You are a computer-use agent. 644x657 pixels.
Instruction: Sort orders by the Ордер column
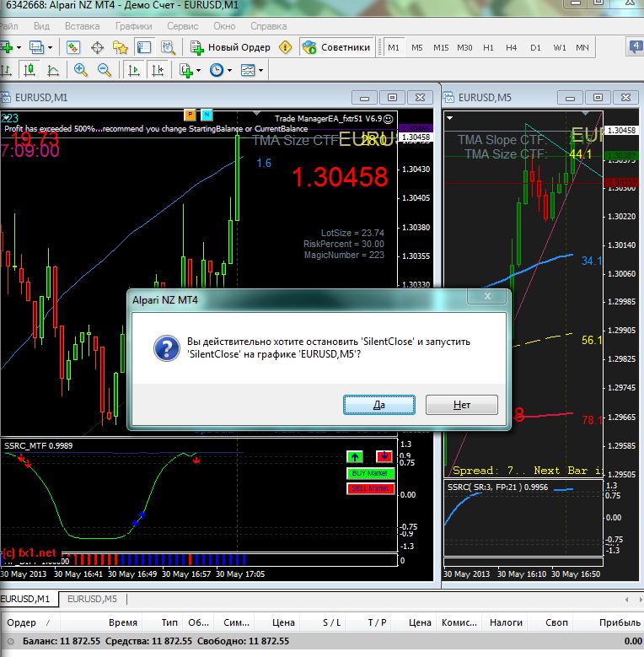click(30, 622)
